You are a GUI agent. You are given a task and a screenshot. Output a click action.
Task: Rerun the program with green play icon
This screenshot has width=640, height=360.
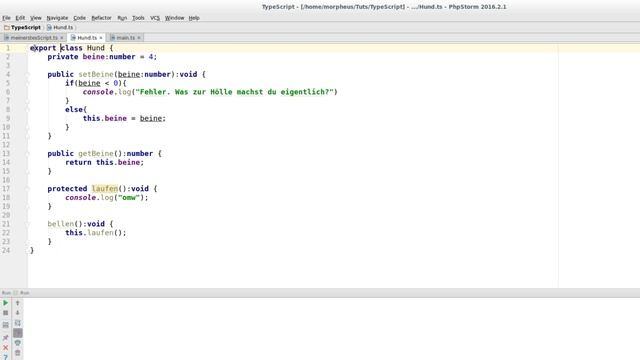(6, 303)
